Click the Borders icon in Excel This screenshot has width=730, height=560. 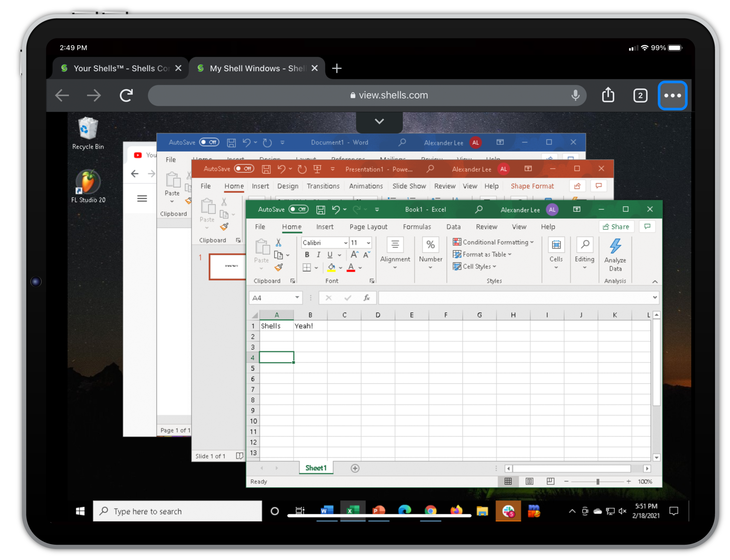306,267
